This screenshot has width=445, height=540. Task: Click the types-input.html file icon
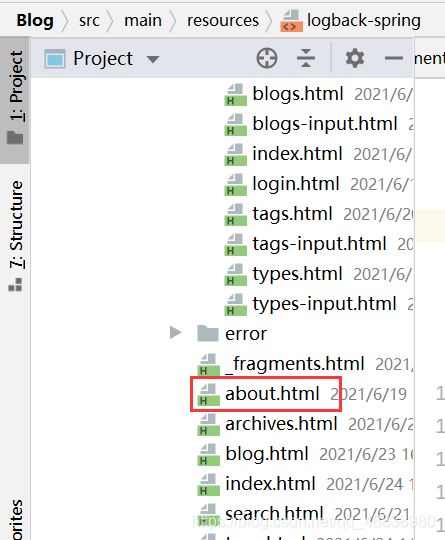click(x=236, y=304)
